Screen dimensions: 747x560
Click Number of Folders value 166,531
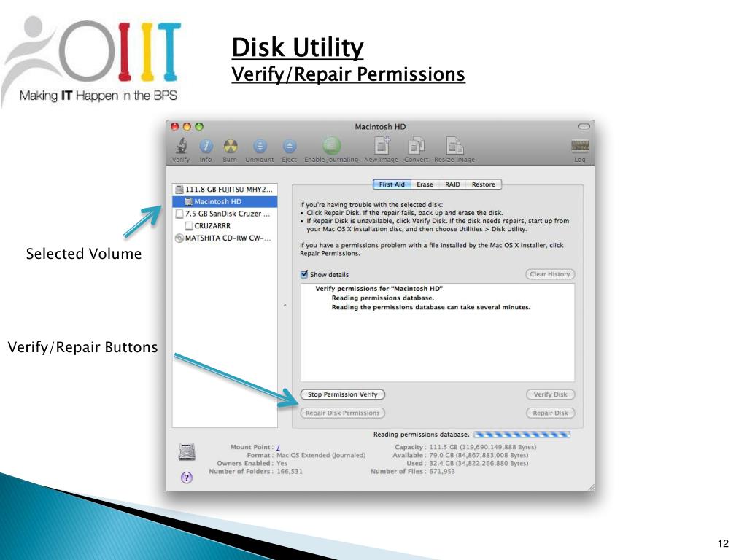[290, 472]
